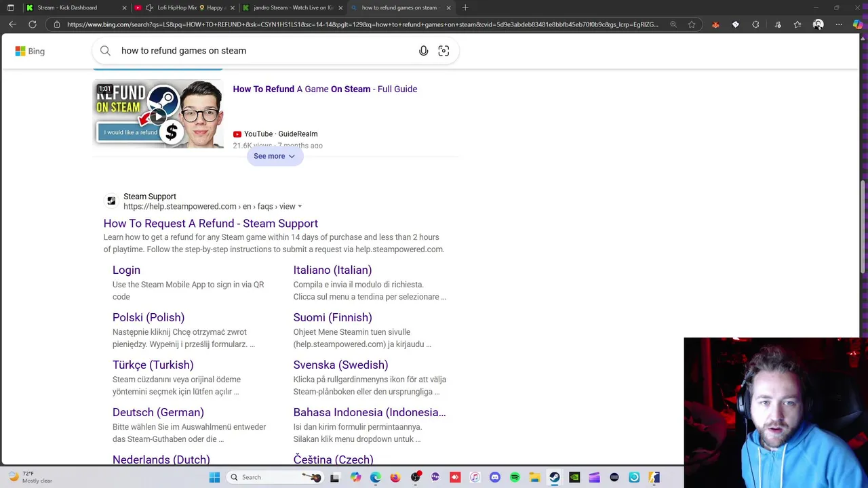The image size is (868, 488).
Task: Open the browser profile avatar
Action: point(818,24)
